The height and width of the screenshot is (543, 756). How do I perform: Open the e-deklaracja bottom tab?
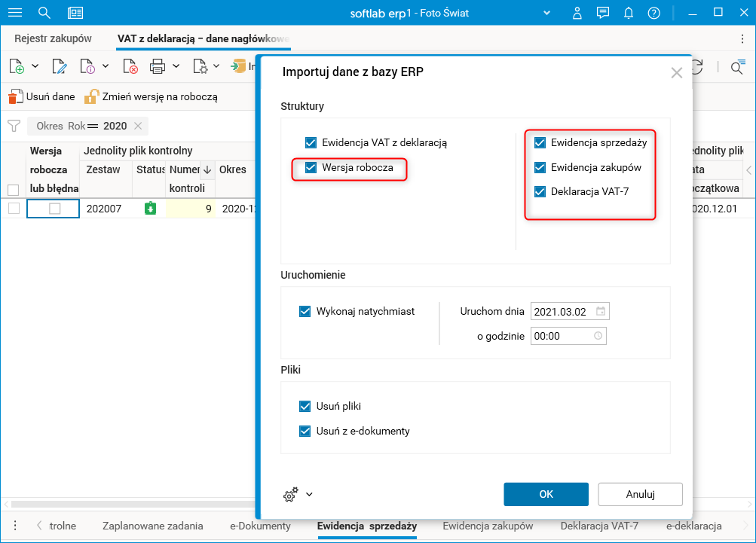(693, 526)
